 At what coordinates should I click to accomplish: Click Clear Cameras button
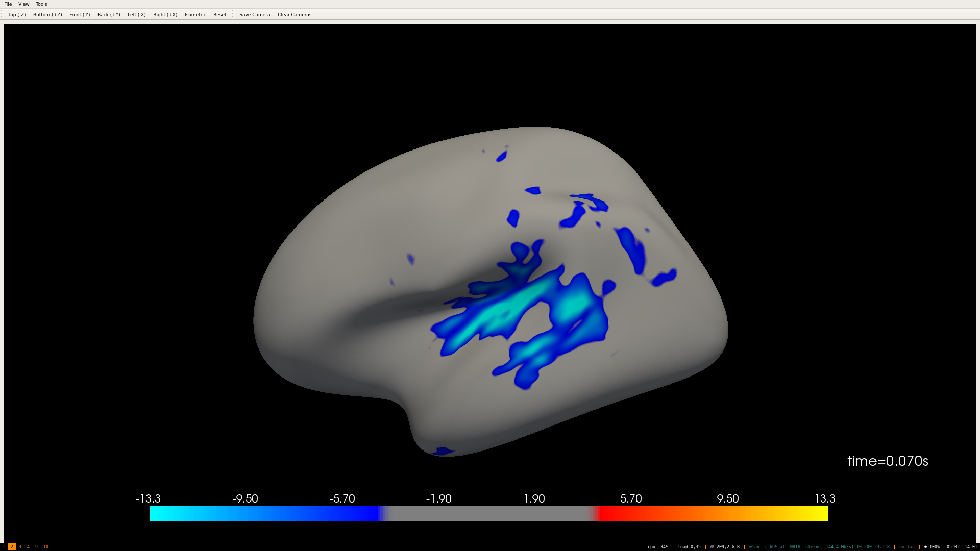(x=295, y=15)
